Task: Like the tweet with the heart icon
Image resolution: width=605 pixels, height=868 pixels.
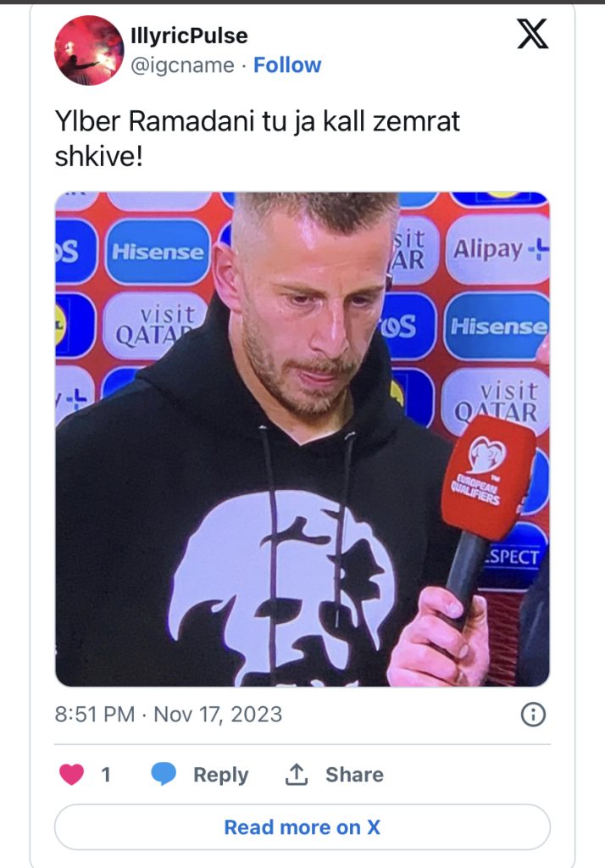Action: [x=71, y=774]
